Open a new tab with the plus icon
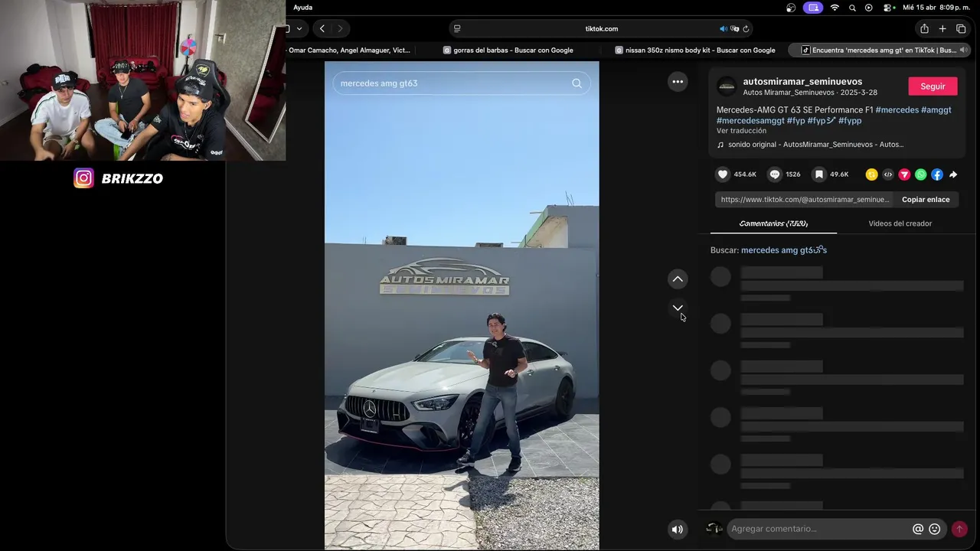 click(x=942, y=29)
